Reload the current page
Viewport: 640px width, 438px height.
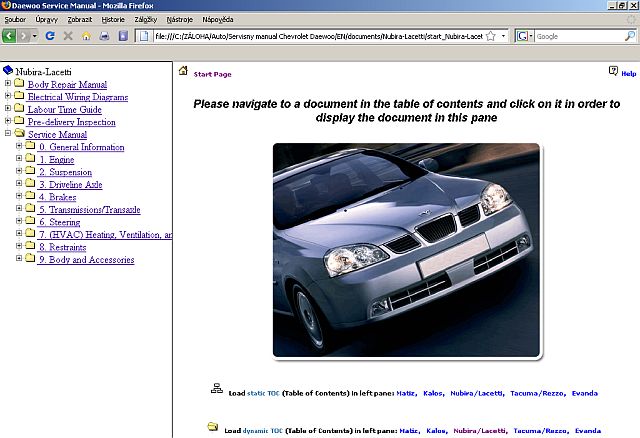point(50,36)
